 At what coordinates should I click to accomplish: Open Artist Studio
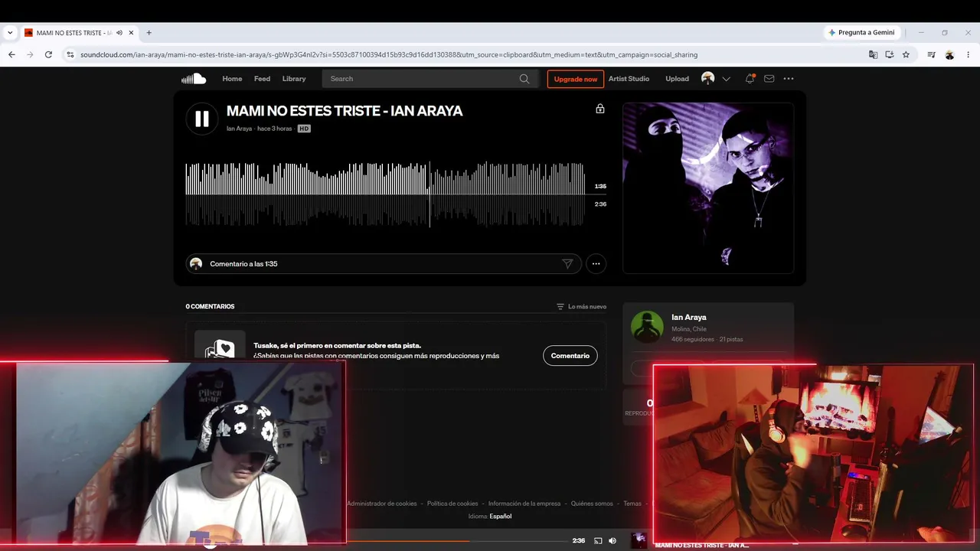pyautogui.click(x=629, y=79)
